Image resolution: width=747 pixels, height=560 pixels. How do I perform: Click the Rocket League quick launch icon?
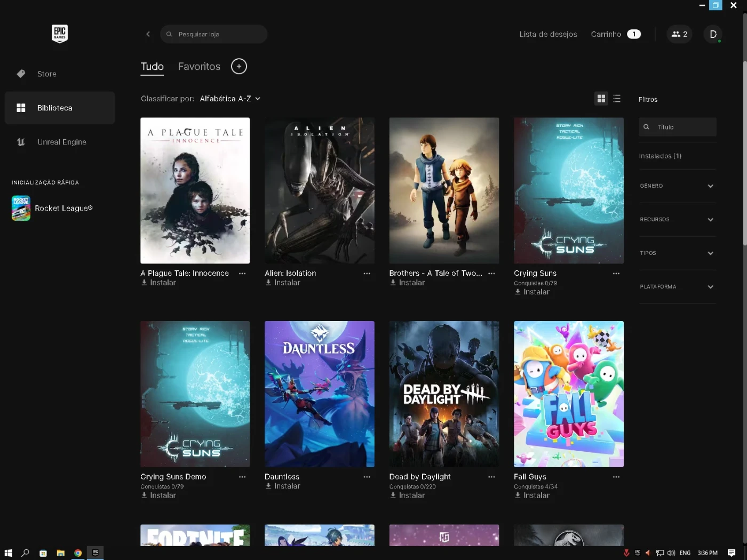21,208
